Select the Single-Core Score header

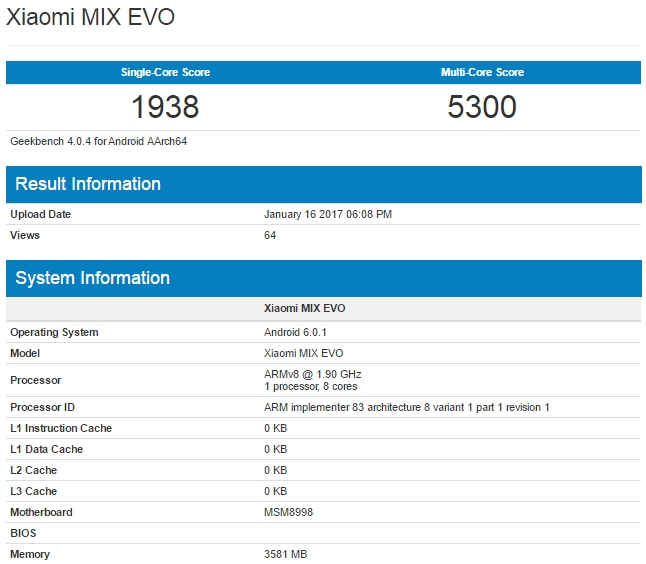pos(165,72)
